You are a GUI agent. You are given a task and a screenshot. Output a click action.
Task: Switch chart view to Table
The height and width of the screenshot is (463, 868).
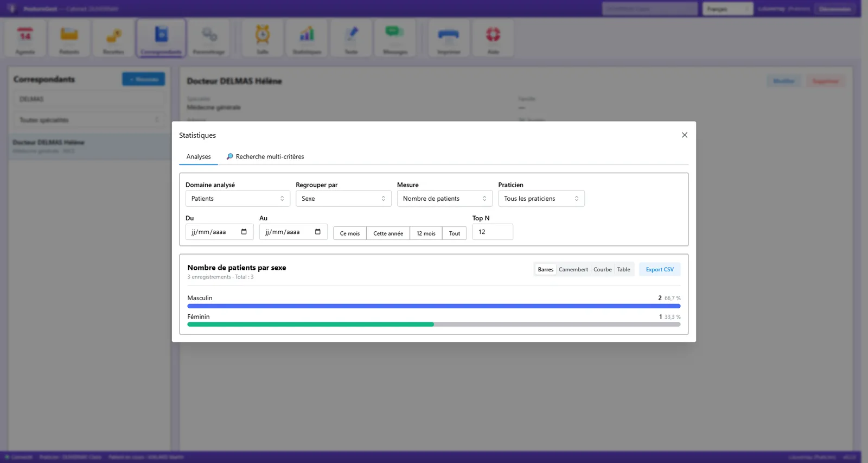click(623, 269)
